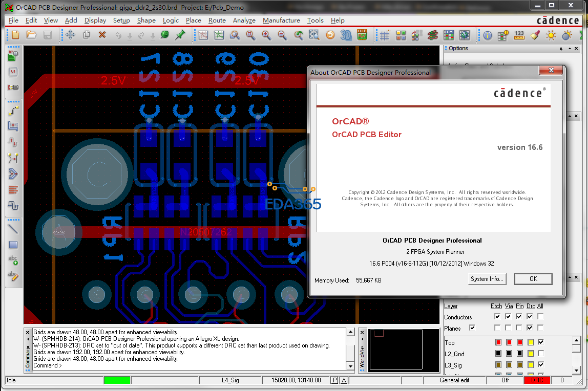The height and width of the screenshot is (391, 588).
Task: Uncheck the Conductors Etch checkbox
Action: 497,317
